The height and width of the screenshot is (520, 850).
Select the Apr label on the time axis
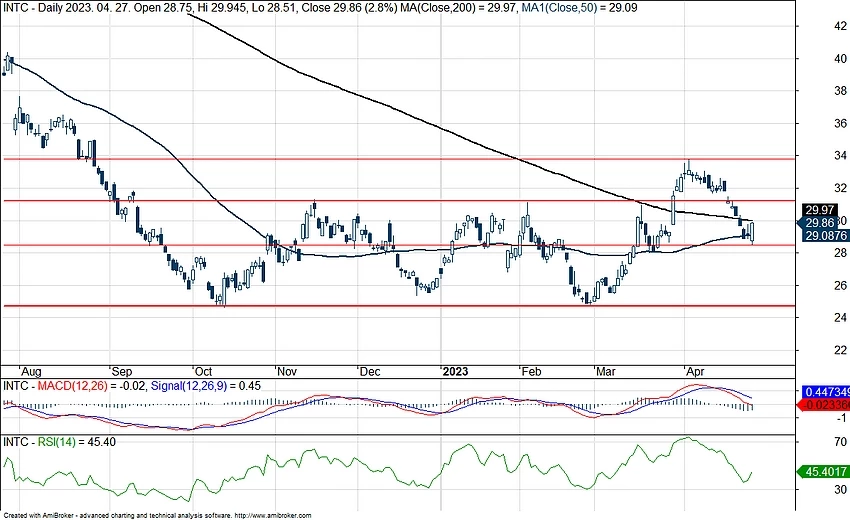695,372
